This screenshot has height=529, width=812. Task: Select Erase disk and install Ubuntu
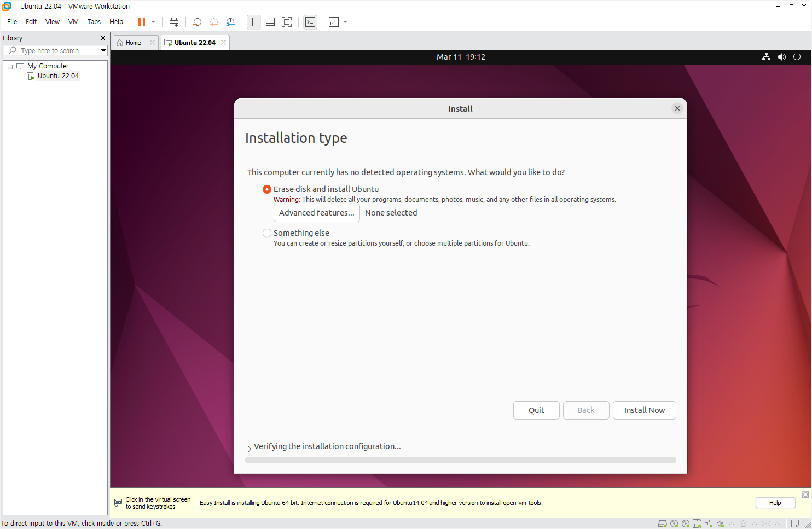pos(267,189)
